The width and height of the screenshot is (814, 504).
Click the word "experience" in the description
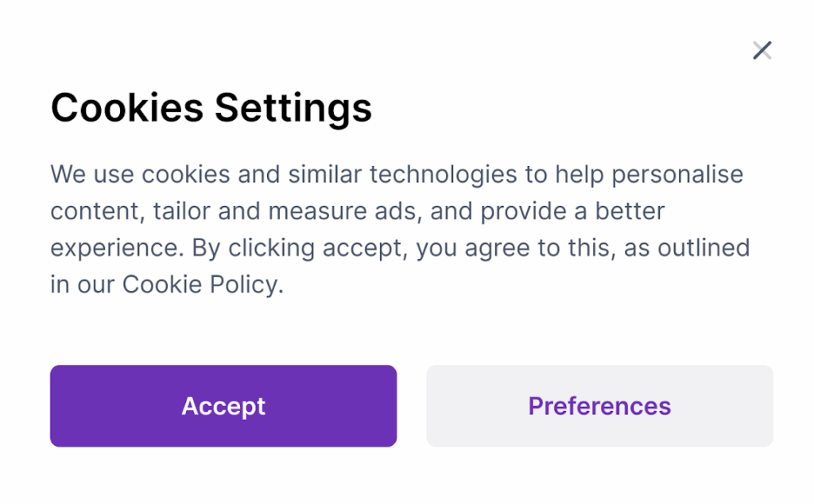[x=116, y=249]
